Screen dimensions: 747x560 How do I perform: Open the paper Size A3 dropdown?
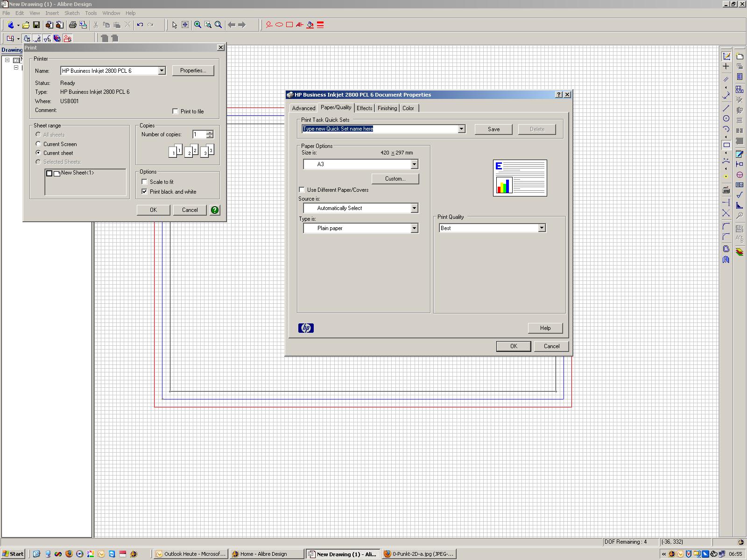point(414,164)
